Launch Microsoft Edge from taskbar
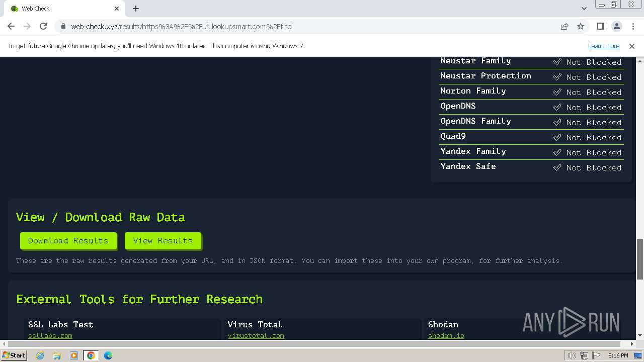 (108, 355)
